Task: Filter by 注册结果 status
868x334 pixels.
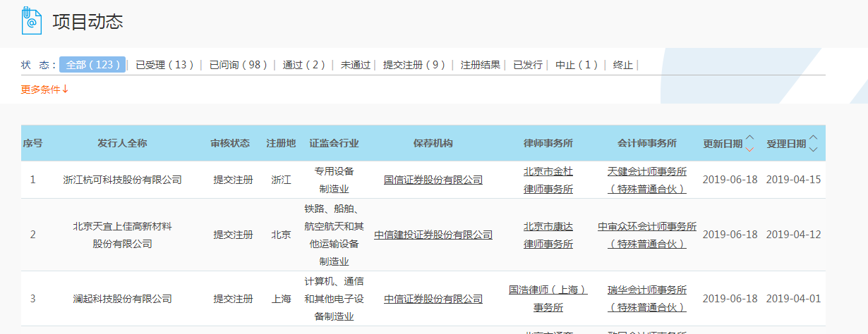Action: pyautogui.click(x=481, y=65)
